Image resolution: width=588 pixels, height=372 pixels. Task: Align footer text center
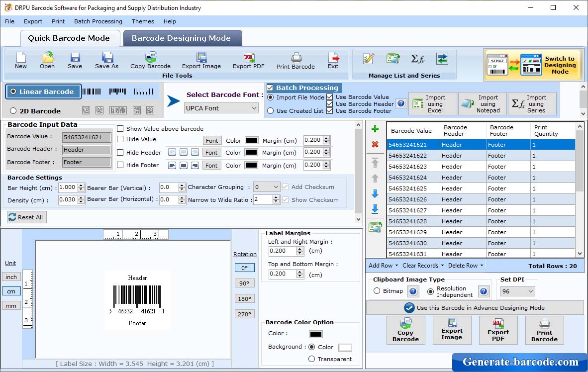184,165
